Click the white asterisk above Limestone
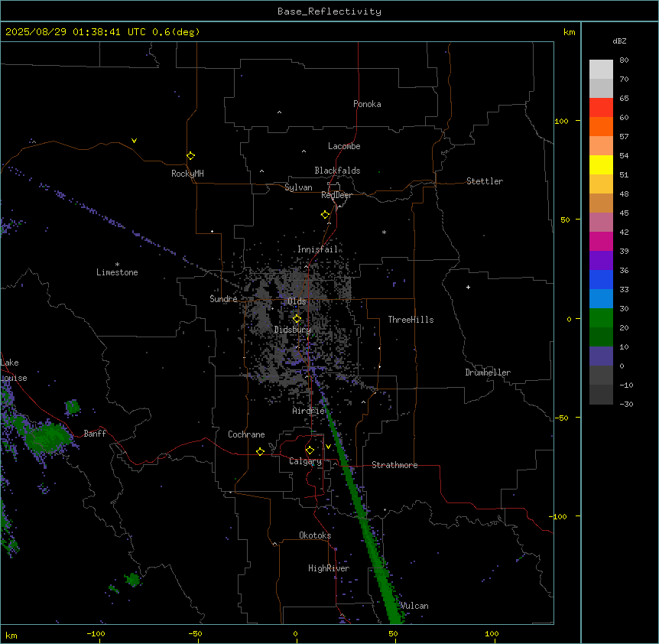 (117, 265)
